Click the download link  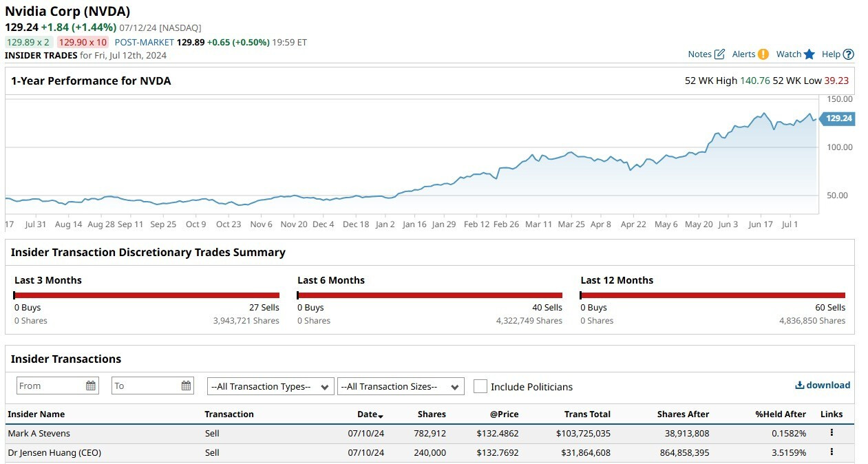[823, 386]
